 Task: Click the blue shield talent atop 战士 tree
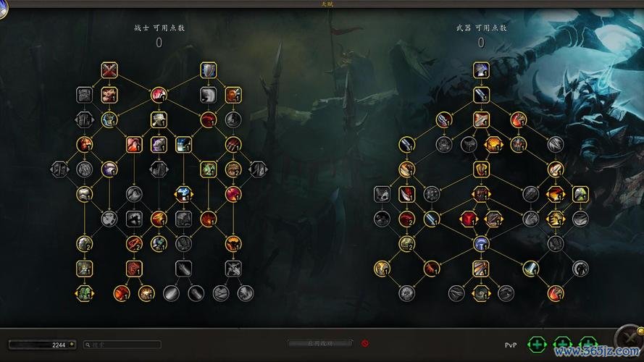click(x=208, y=70)
